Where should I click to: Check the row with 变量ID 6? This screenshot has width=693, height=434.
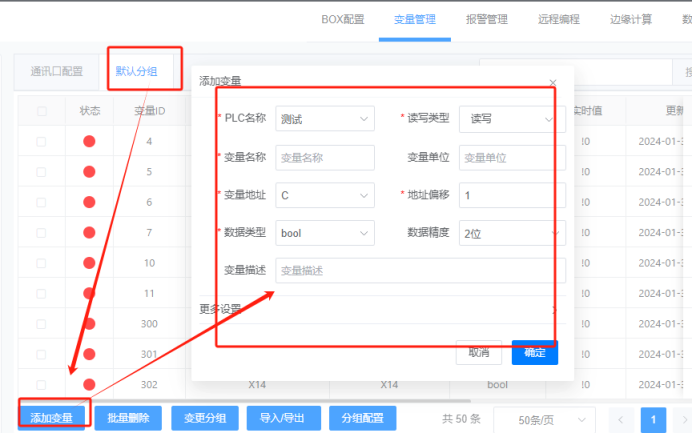point(41,202)
